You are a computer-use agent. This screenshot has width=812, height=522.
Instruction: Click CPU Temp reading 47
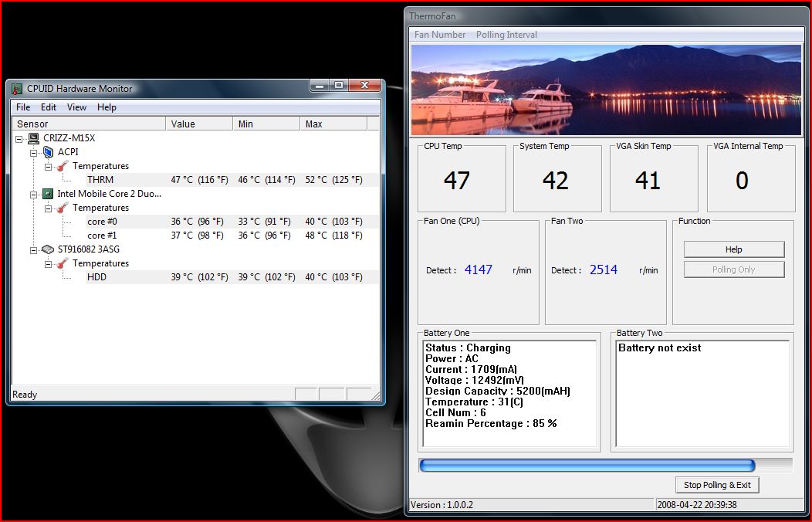[x=457, y=181]
